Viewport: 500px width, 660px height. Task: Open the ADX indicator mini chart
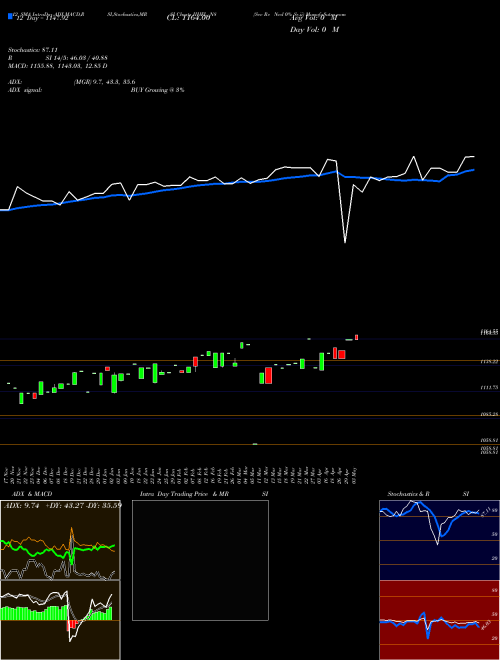point(60,540)
